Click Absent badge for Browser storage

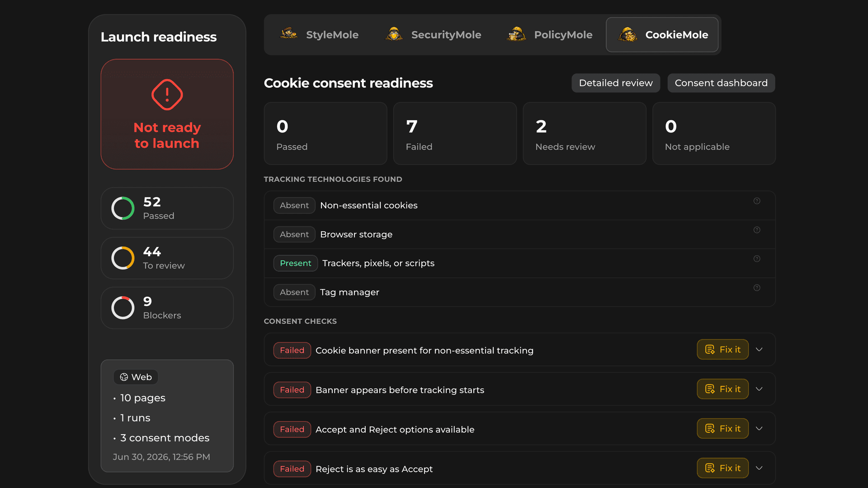294,235
